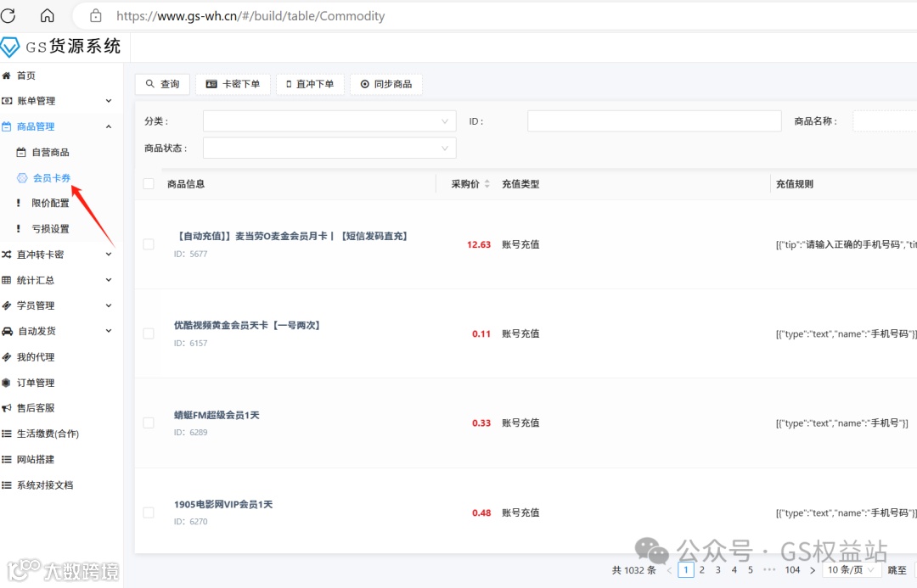Expand the 学员管理 chevron
Viewport: 917px width, 588px height.
click(x=109, y=305)
